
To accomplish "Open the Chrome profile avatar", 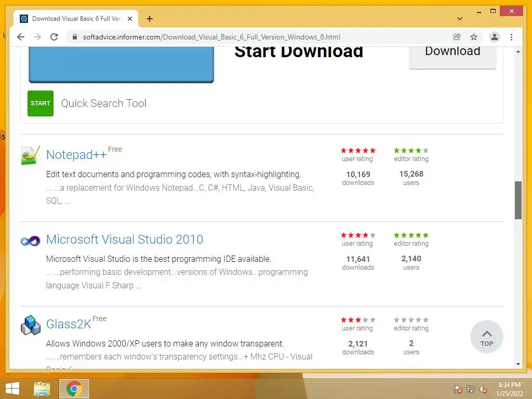I will (495, 37).
